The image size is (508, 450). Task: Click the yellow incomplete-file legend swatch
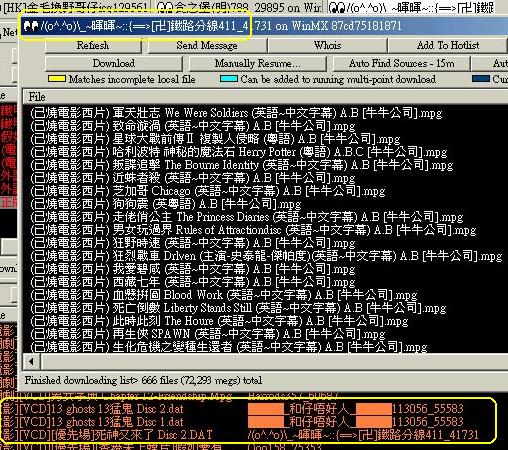(x=57, y=79)
